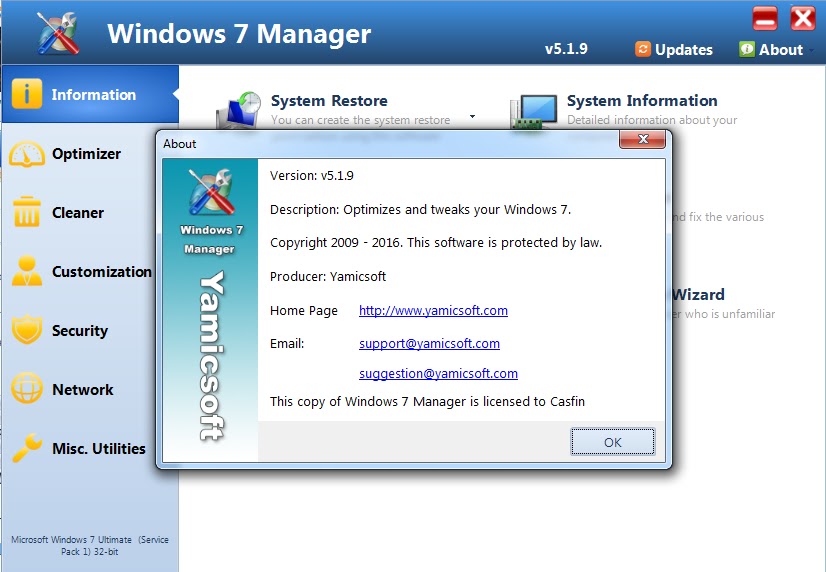826x572 pixels.
Task: Open the Misc. Utilities wrench icon
Action: click(26, 448)
